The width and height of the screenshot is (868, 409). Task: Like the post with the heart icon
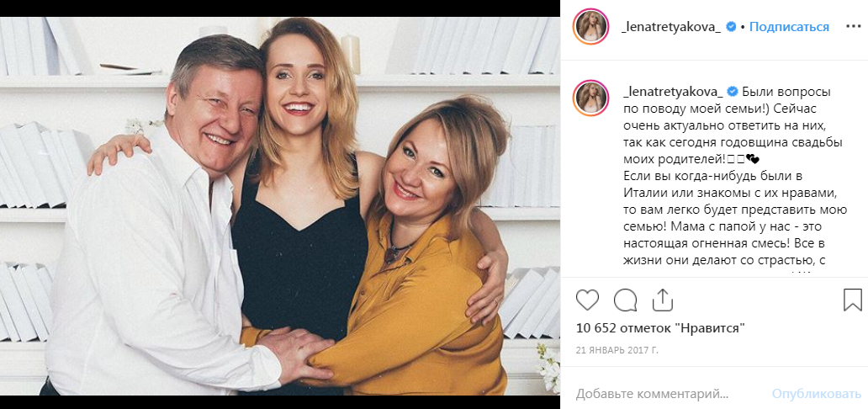pos(588,300)
